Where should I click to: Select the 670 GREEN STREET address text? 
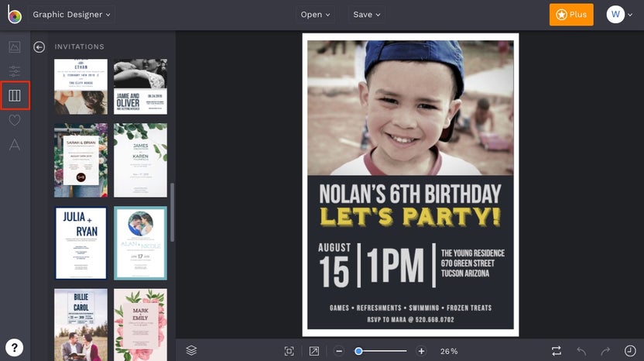pos(468,263)
